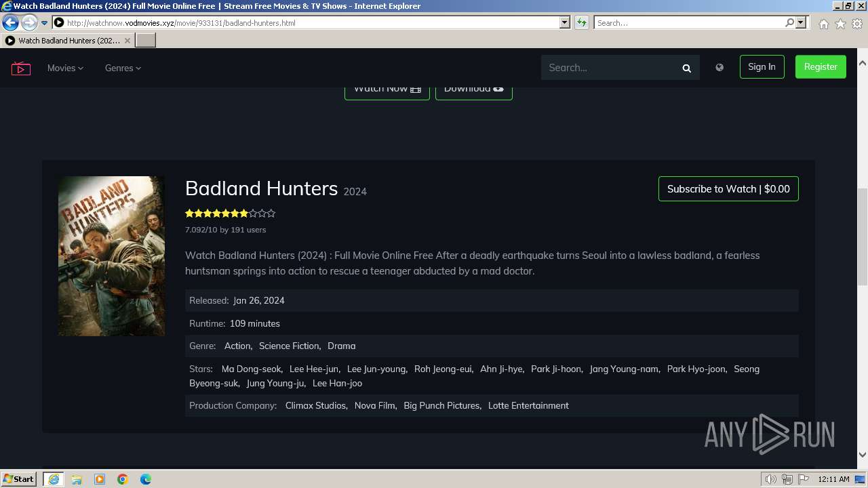This screenshot has width=868, height=488.
Task: Open the Favorites star icon
Action: click(x=840, y=24)
